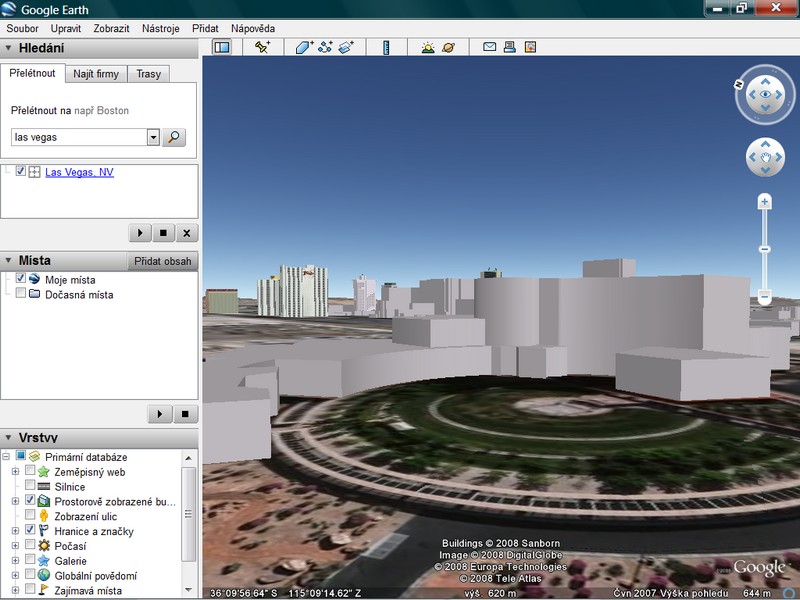The image size is (800, 600).
Task: Add a path from the toolbar
Action: click(x=325, y=47)
